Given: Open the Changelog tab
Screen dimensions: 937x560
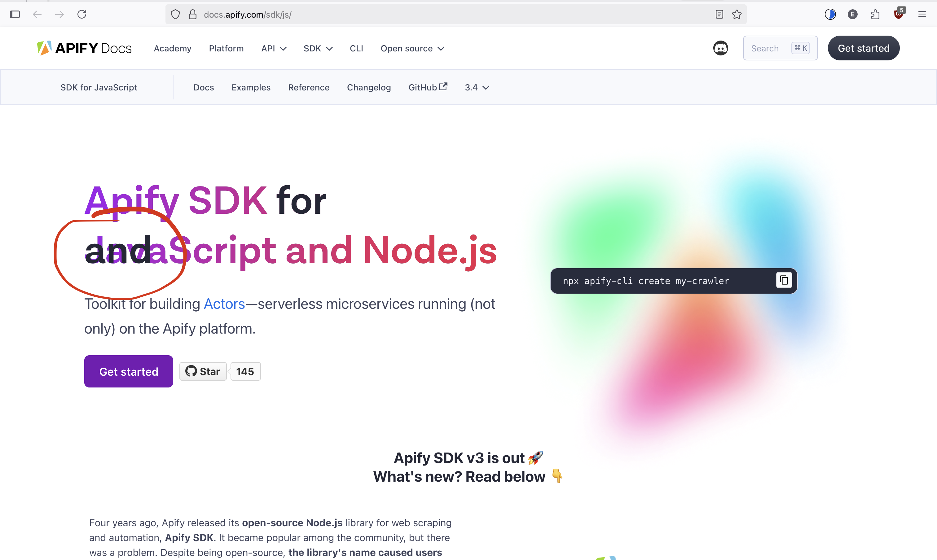Looking at the screenshot, I should coord(369,88).
